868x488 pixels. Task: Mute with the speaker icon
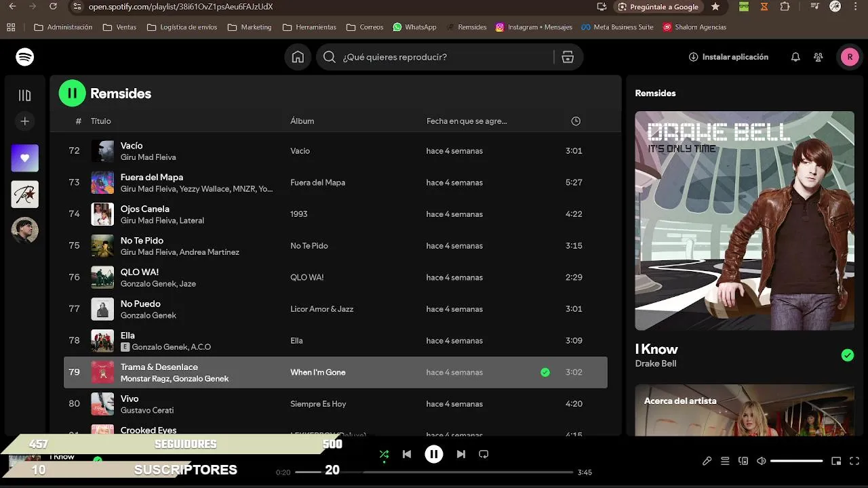(x=762, y=461)
